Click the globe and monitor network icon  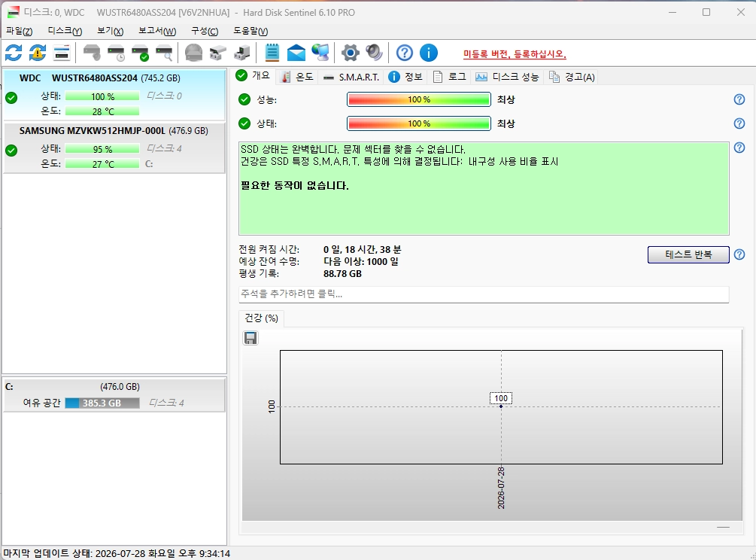click(x=320, y=53)
